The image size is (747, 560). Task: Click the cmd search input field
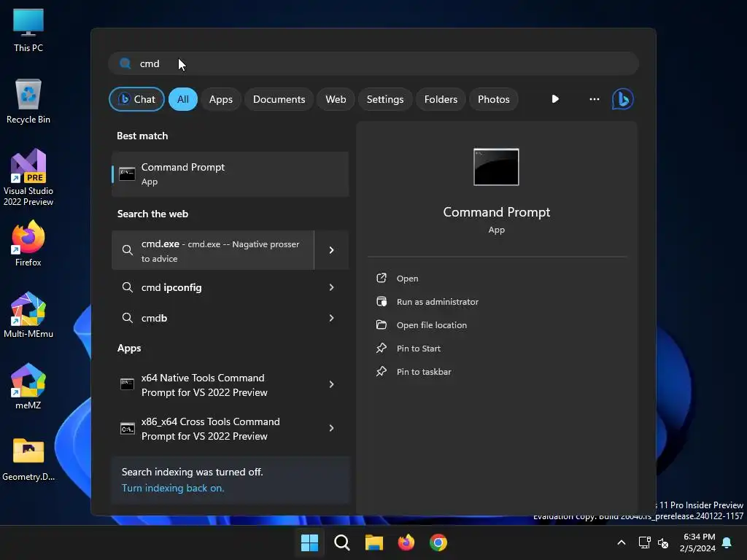point(373,63)
